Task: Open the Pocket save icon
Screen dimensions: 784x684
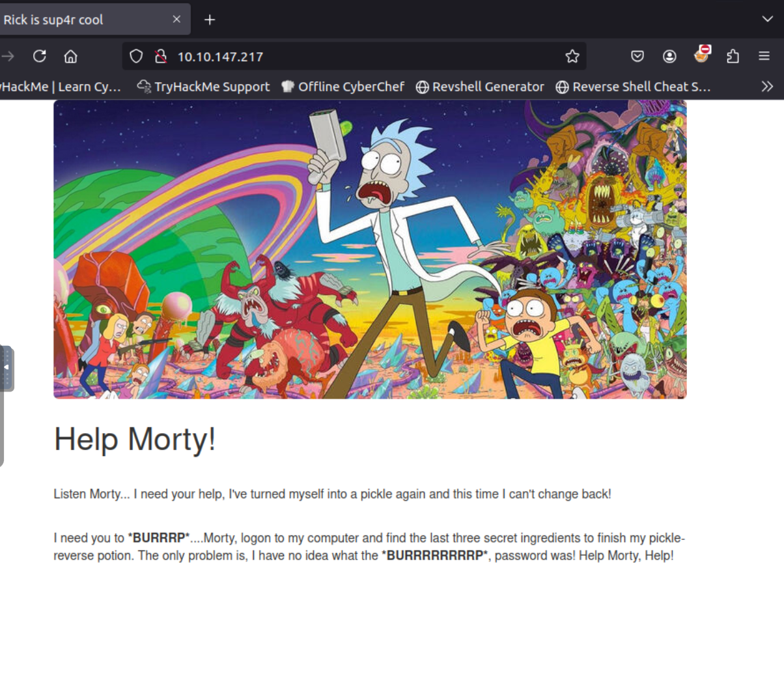Action: click(637, 57)
